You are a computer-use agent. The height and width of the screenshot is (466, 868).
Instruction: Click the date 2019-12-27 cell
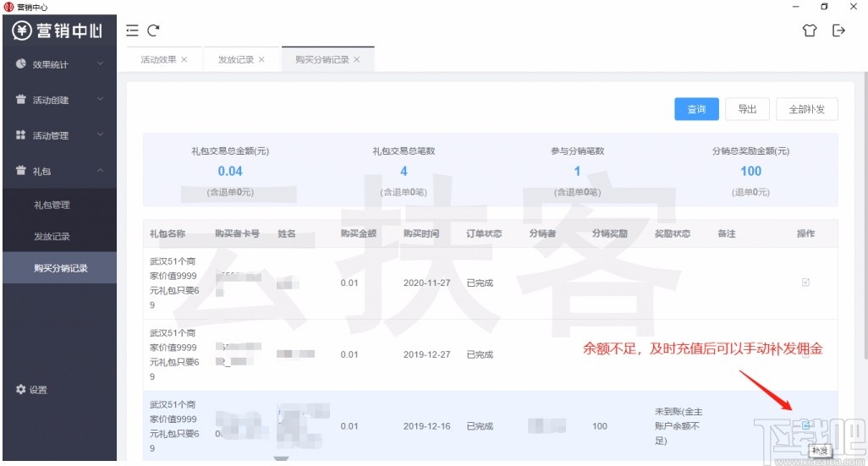tap(426, 354)
